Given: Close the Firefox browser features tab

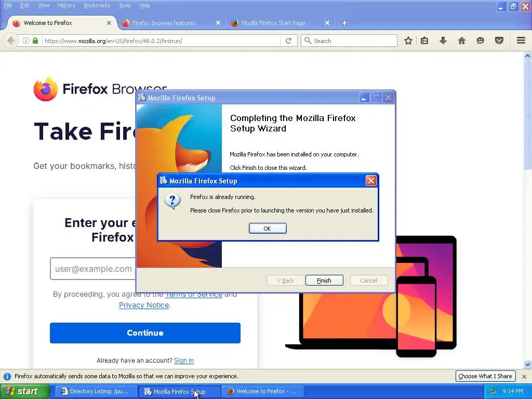Looking at the screenshot, I should (218, 23).
